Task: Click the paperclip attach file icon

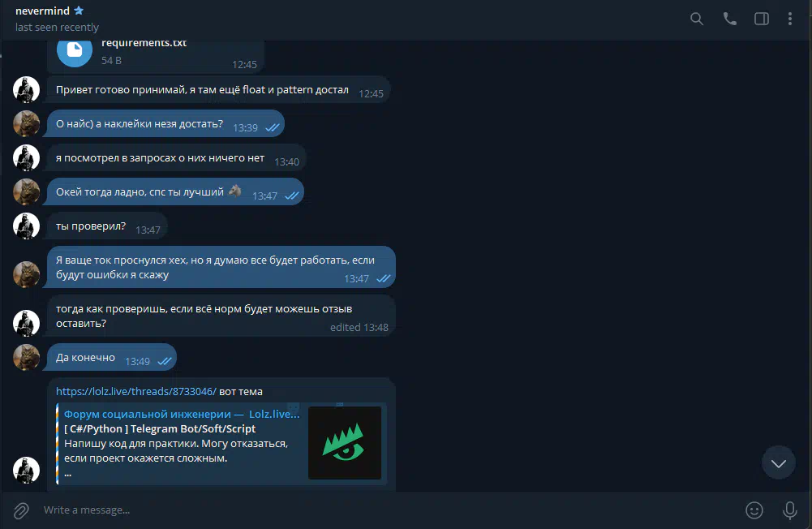Action: [x=21, y=510]
